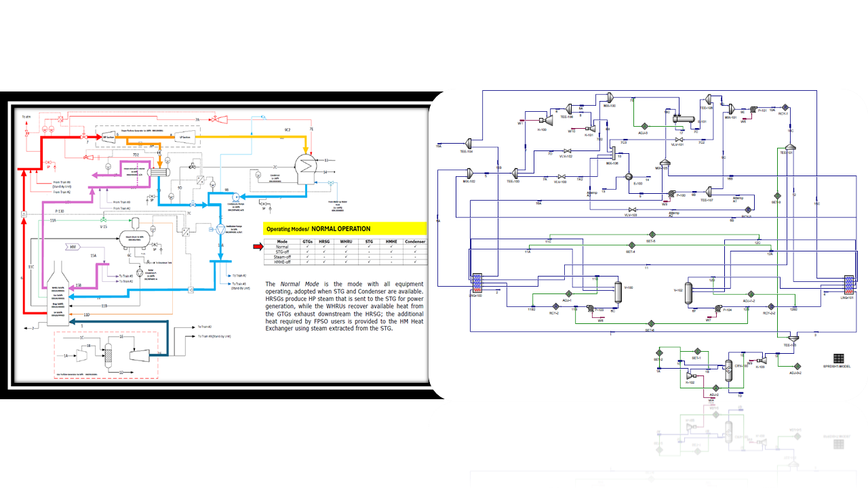Click the ADJ-3 adjust block

tap(646, 126)
